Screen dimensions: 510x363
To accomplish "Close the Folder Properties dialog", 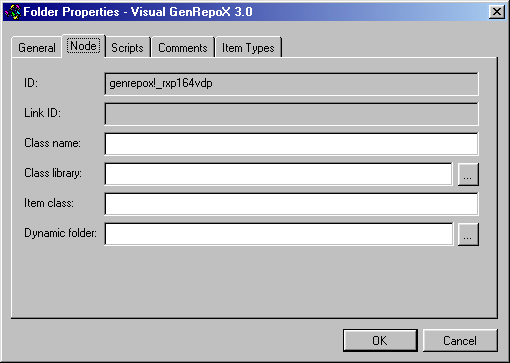I will (496, 12).
